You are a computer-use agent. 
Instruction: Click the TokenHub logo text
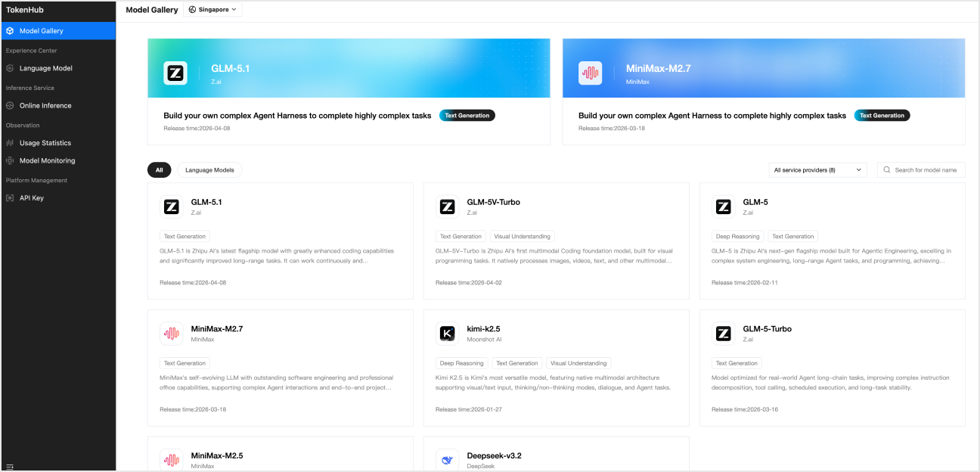(26, 11)
